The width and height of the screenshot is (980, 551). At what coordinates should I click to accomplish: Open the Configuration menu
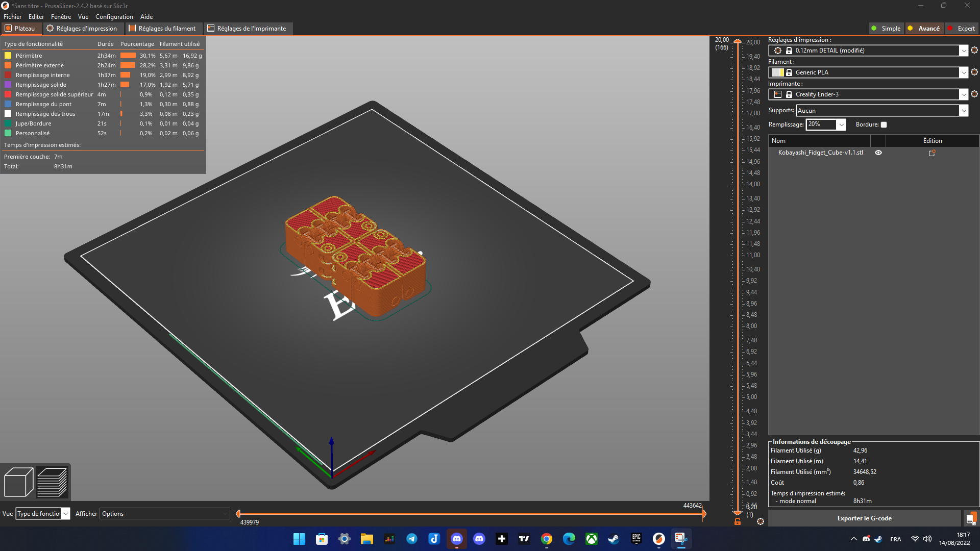tap(114, 17)
